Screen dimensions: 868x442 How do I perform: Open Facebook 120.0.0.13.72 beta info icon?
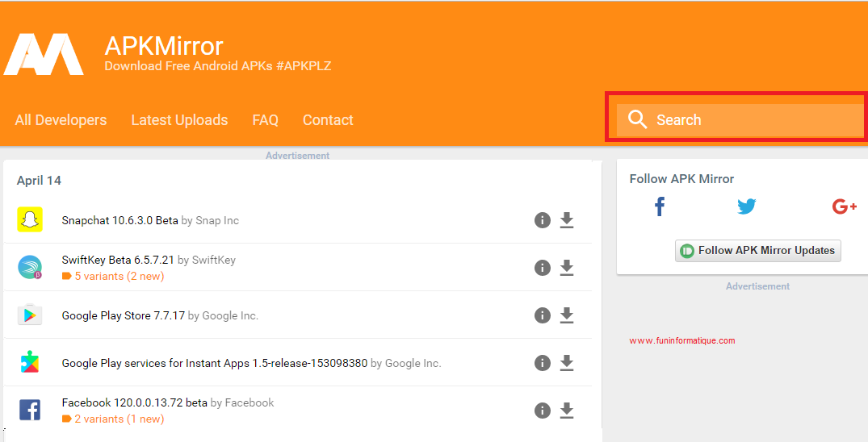[543, 411]
